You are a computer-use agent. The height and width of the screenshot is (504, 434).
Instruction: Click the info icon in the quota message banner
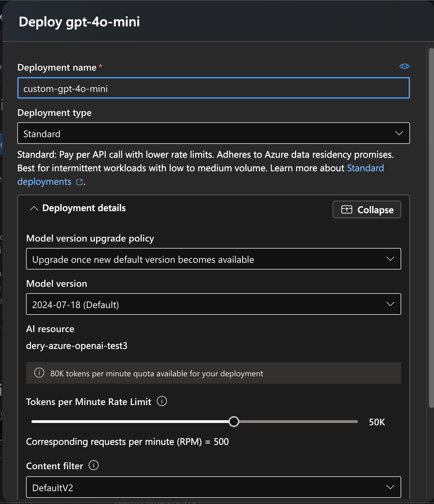(x=39, y=373)
